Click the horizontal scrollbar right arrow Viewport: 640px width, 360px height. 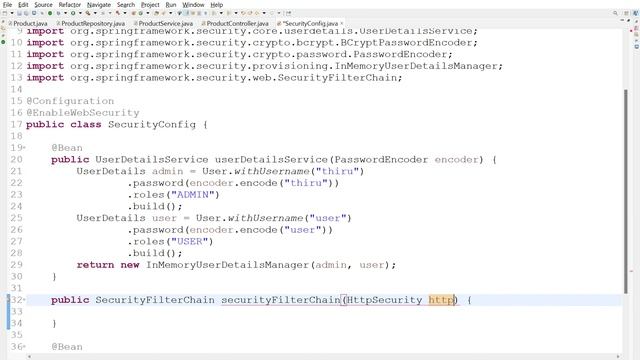(x=618, y=356)
